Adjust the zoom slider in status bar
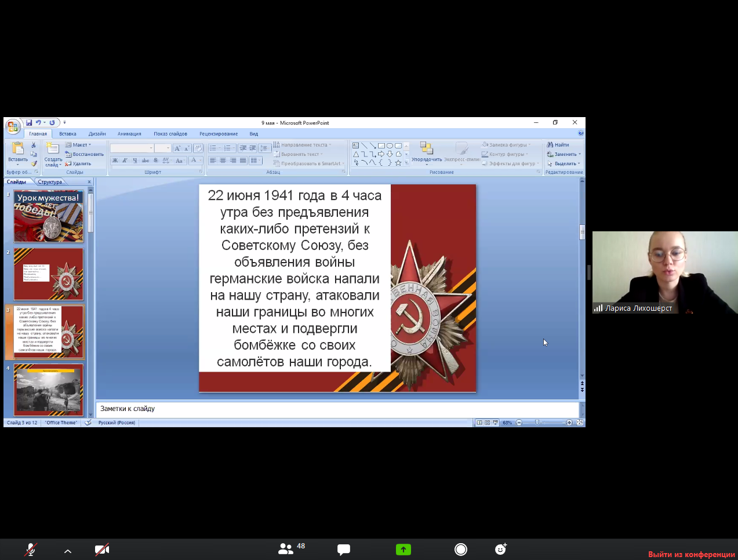 (x=537, y=423)
